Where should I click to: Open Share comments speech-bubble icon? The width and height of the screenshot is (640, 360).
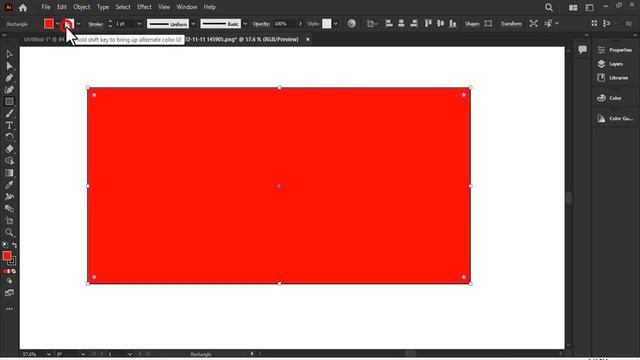(582, 49)
